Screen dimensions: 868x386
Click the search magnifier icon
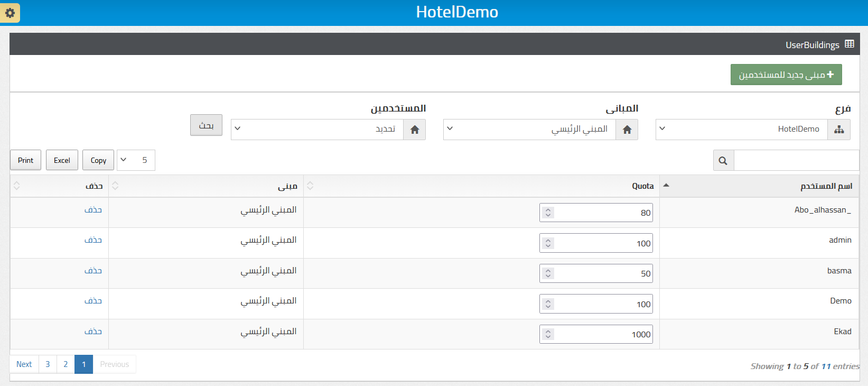point(723,161)
